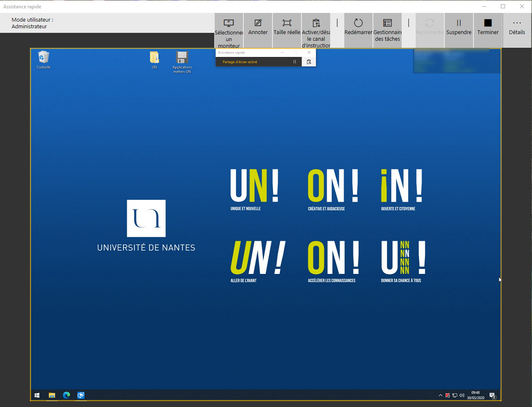Image resolution: width=532 pixels, height=407 pixels.
Task: Click the instruction channel icon in remote window
Action: (309, 62)
